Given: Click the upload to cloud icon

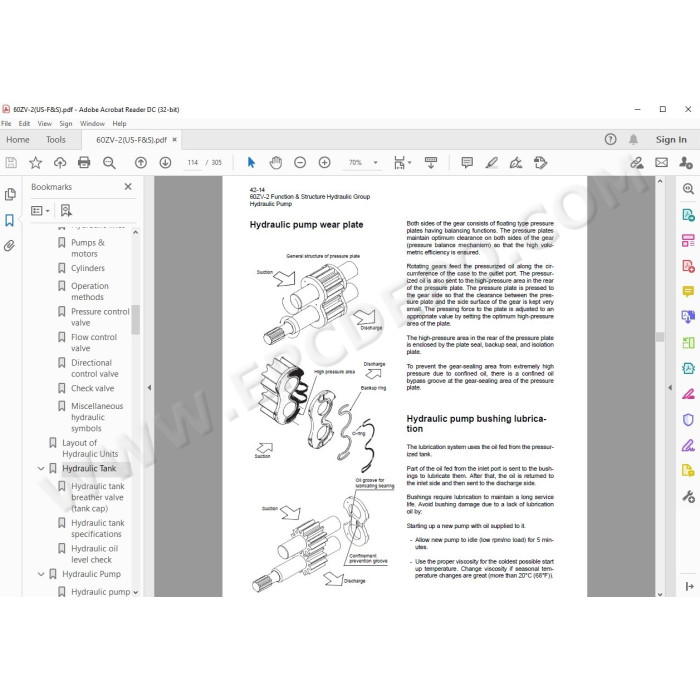Looking at the screenshot, I should pyautogui.click(x=60, y=163).
